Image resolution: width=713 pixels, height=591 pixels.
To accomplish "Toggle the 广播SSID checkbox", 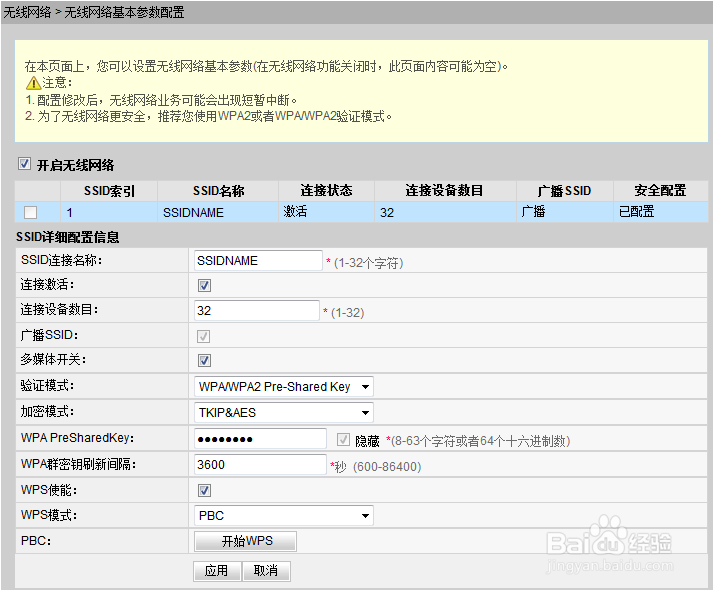I will [x=204, y=336].
